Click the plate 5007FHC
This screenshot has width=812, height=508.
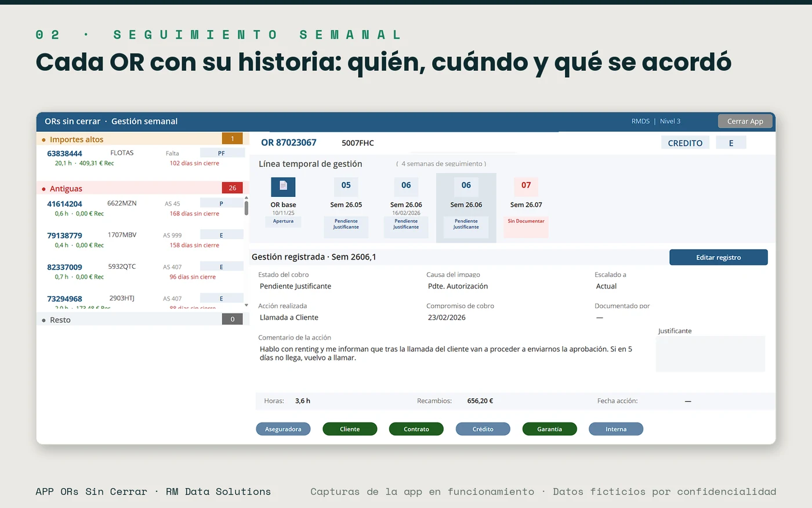pos(358,143)
